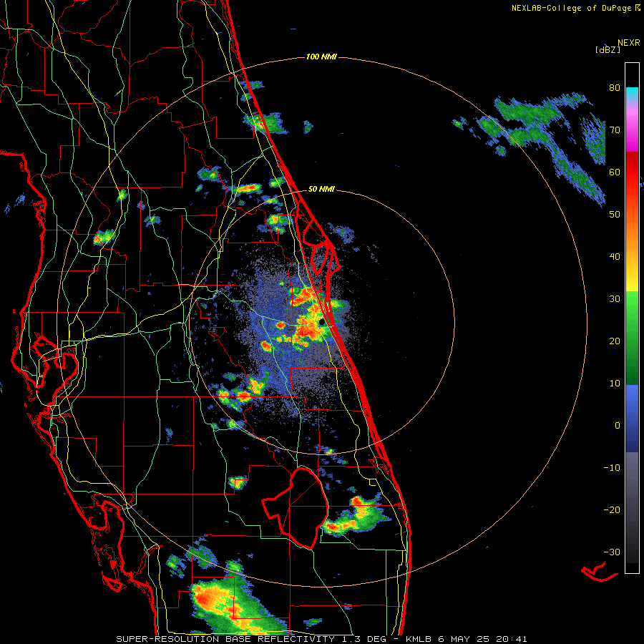Click the 50 value on the dBZ scale
Image resolution: width=644 pixels, height=644 pixels.
click(x=615, y=215)
